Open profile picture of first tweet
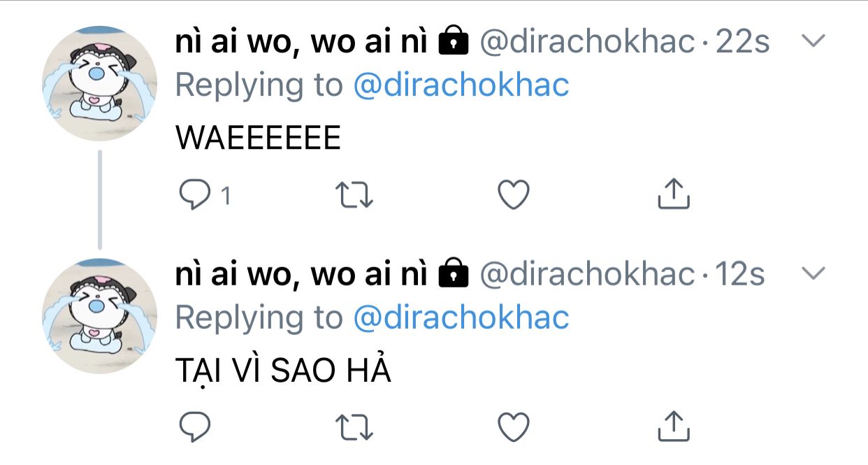The width and height of the screenshot is (868, 465). [100, 84]
